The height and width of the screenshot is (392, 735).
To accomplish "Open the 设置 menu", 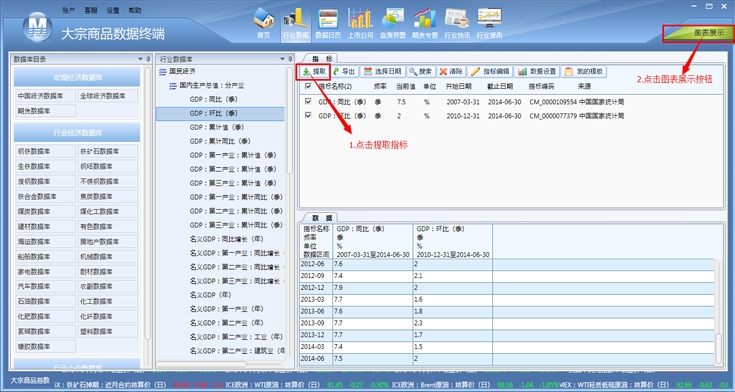I will coord(112,10).
